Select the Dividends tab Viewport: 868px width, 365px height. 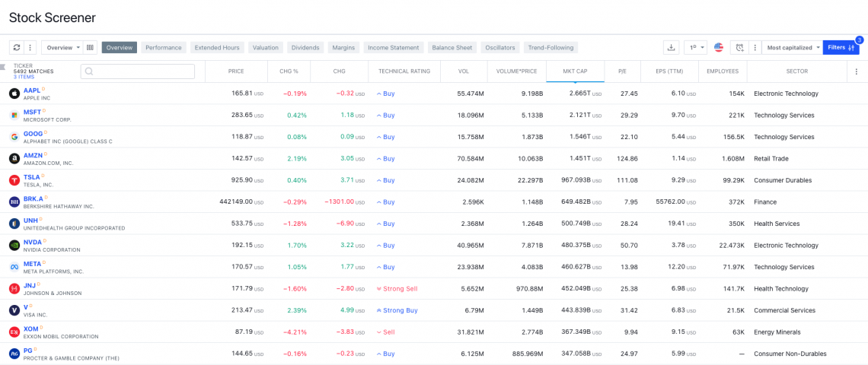coord(305,47)
